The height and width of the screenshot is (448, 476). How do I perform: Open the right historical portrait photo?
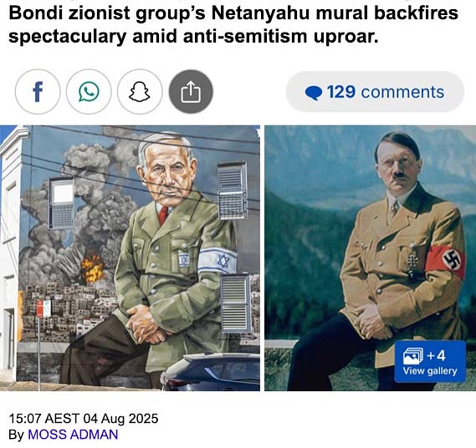[370, 257]
